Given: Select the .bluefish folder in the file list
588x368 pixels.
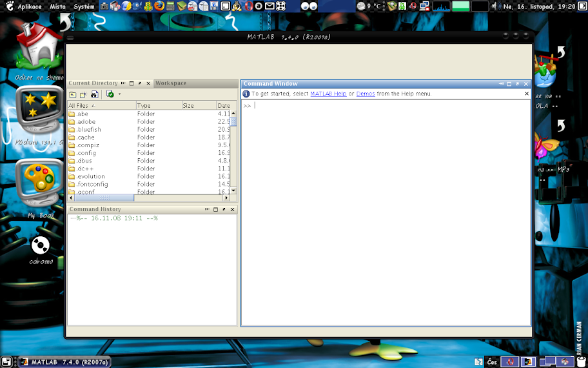Looking at the screenshot, I should [88, 129].
